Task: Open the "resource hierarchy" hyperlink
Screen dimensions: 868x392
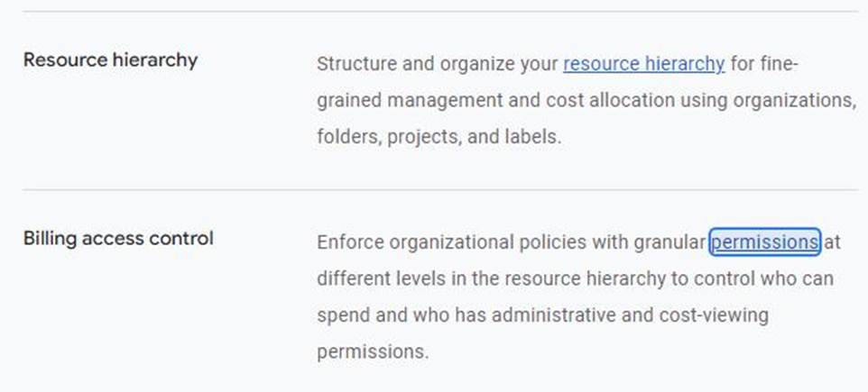Action: point(643,64)
